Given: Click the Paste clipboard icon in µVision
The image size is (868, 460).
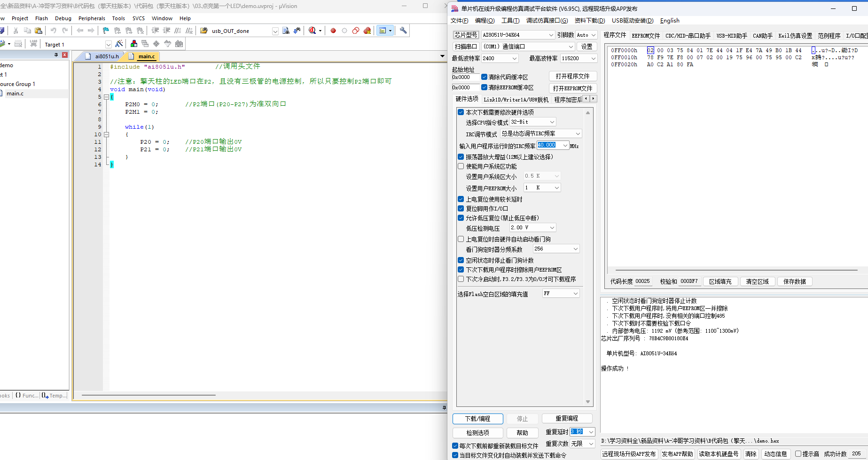Looking at the screenshot, I should click(39, 31).
